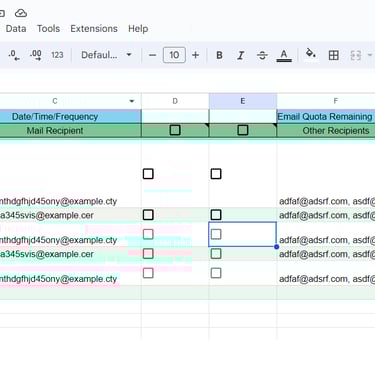This screenshot has height=366, width=375.
Task: Toggle column E checkbox in Mail Recipient row
Action: click(243, 130)
